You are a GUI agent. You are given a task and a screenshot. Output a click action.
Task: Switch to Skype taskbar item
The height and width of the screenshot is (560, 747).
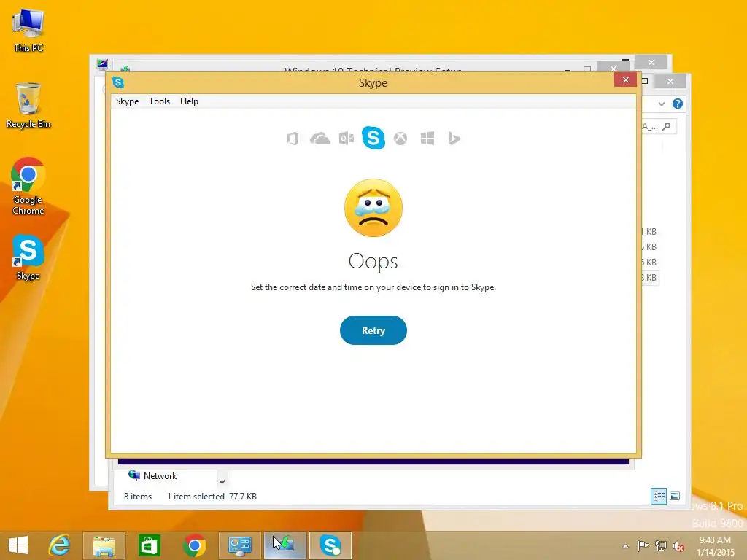point(330,545)
